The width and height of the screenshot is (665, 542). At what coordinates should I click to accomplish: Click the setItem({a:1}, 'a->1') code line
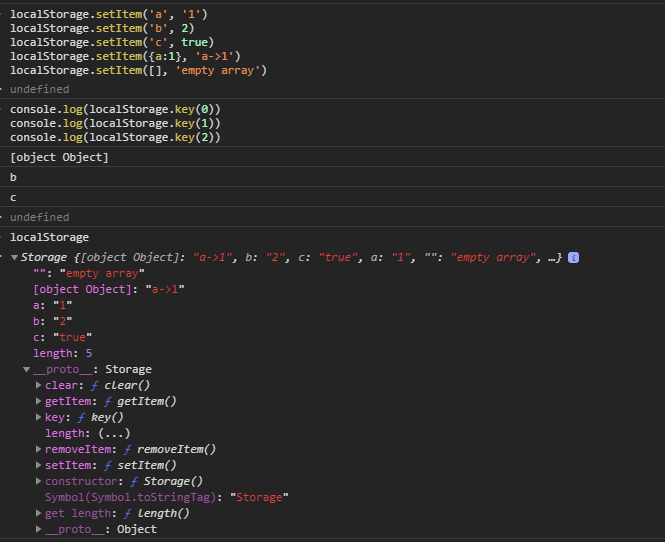point(126,56)
